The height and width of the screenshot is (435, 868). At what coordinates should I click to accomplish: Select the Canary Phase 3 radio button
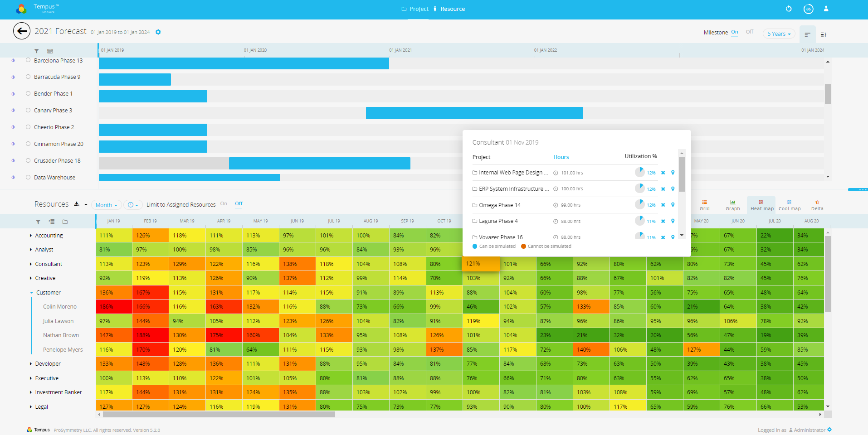28,110
